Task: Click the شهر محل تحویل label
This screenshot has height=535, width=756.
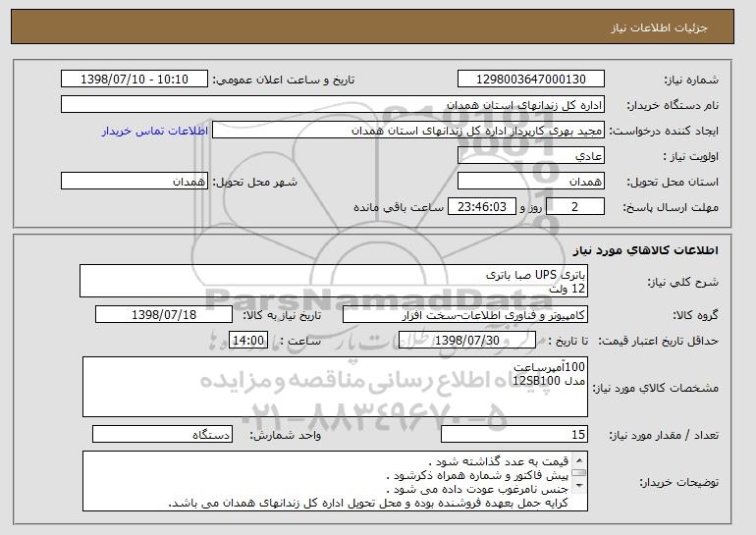Action: click(x=255, y=182)
